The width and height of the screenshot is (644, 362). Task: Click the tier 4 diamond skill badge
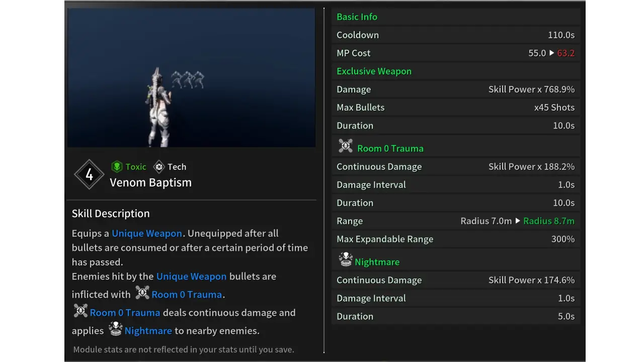[x=89, y=174]
